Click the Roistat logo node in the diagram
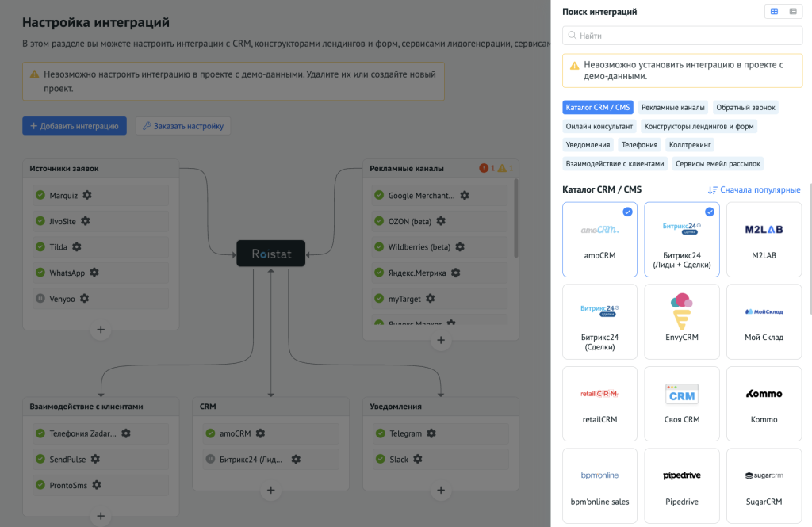The image size is (812, 527). pos(270,254)
